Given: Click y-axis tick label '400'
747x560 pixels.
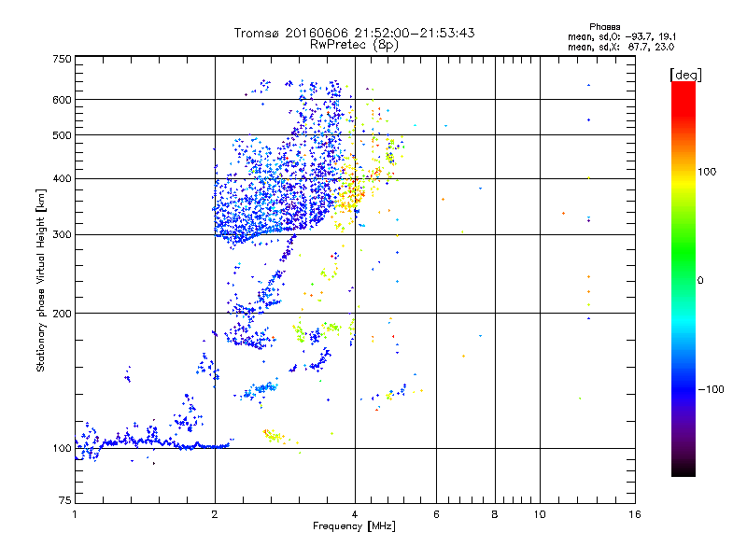Looking at the screenshot, I should tap(62, 179).
